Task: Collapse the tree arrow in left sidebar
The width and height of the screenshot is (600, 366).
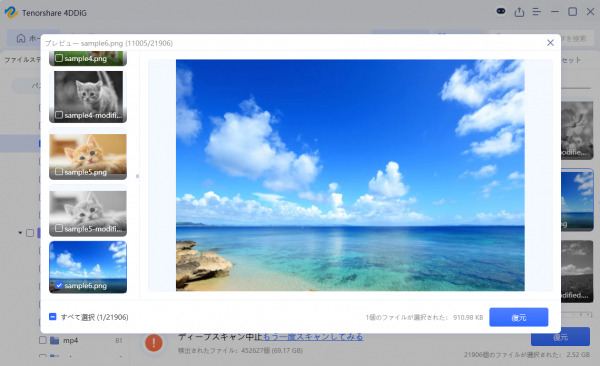Action: coord(20,233)
